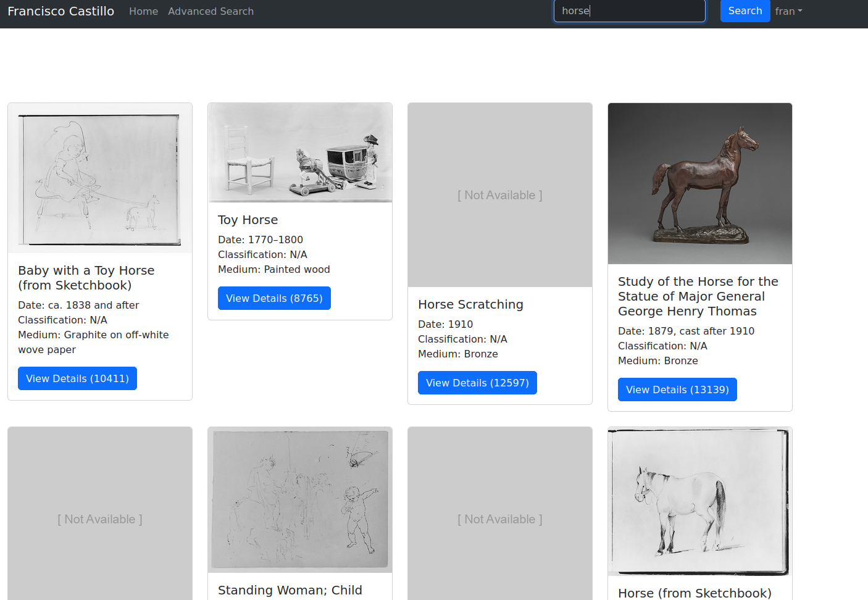Open the Standing Woman; Child sketch image
This screenshot has height=600, width=868.
(x=300, y=500)
